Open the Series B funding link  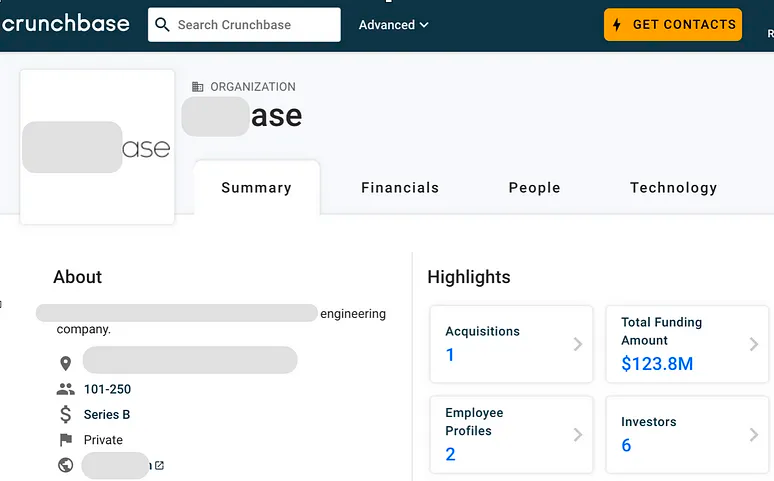click(x=107, y=414)
